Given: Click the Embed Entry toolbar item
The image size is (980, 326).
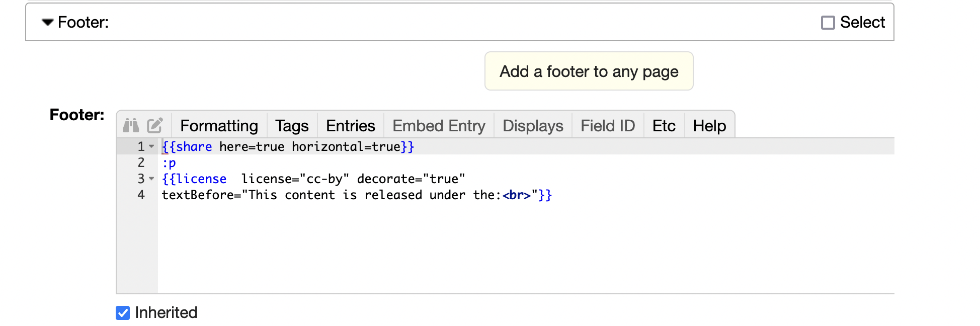Looking at the screenshot, I should click(x=439, y=126).
